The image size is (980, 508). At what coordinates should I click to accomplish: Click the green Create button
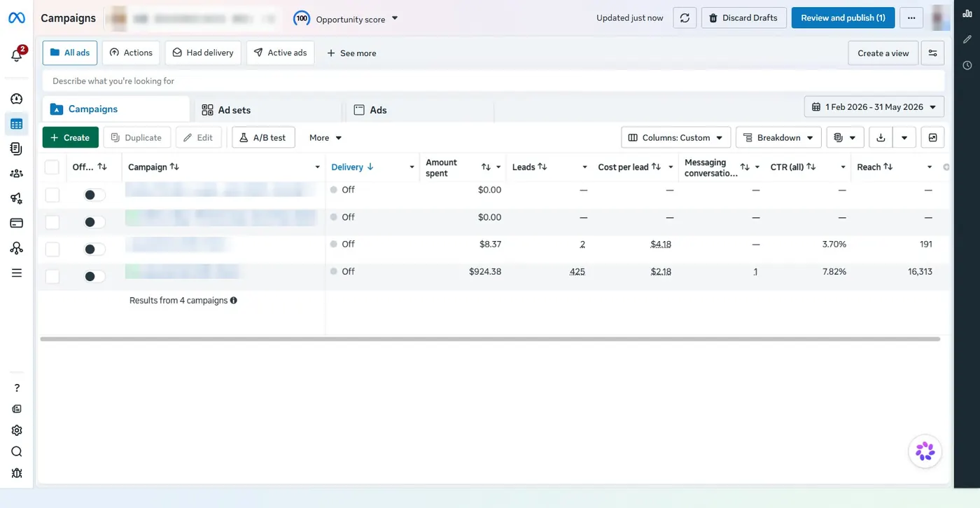point(70,137)
